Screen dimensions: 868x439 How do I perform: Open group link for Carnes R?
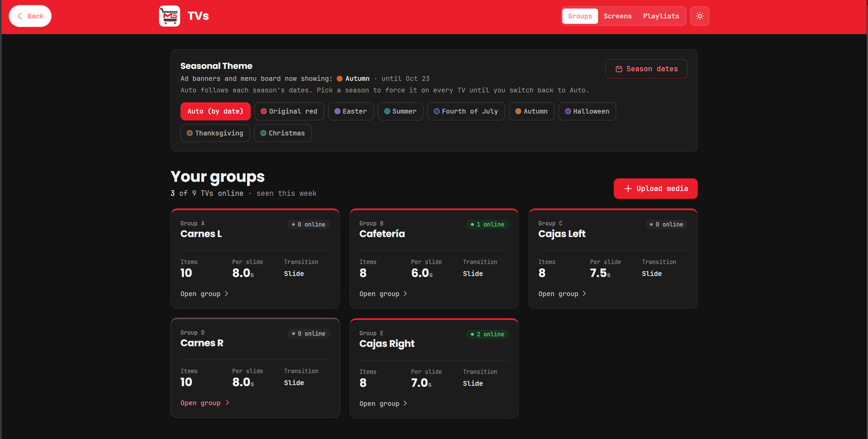(x=205, y=403)
